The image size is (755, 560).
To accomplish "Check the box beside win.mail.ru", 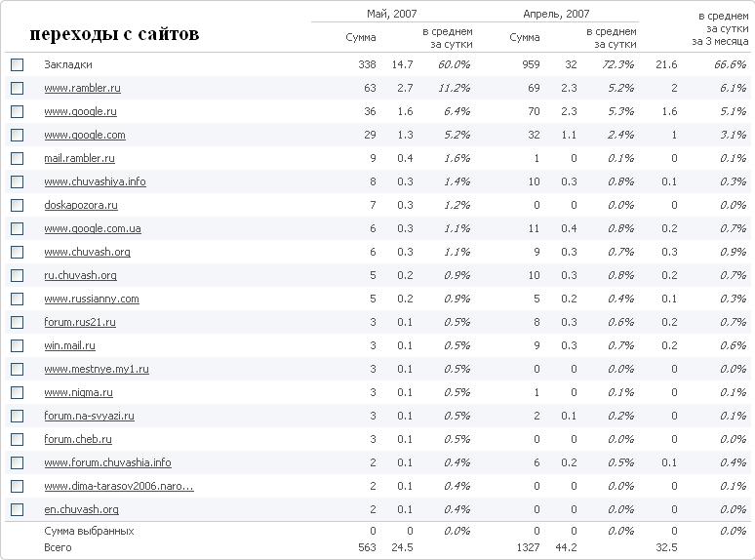I will coord(17,345).
